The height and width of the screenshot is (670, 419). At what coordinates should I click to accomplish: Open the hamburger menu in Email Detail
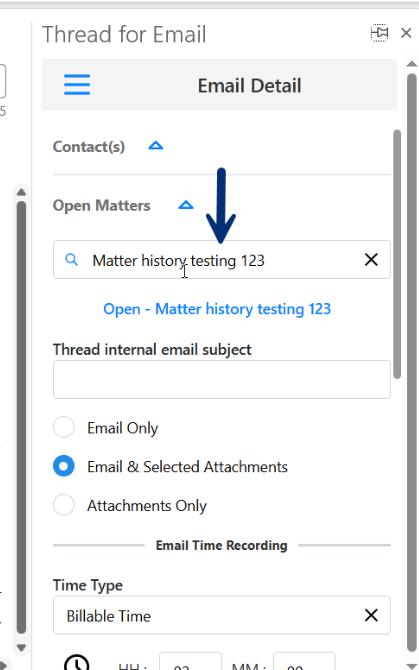[77, 84]
